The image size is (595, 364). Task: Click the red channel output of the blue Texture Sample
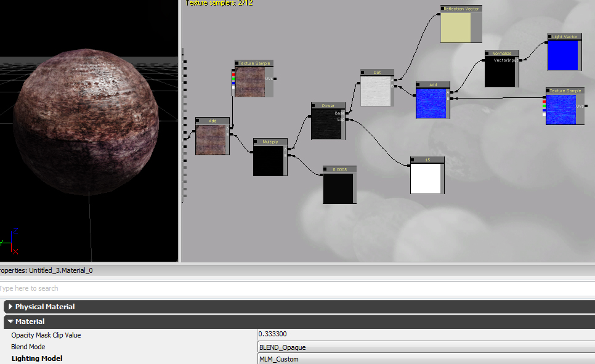point(544,102)
